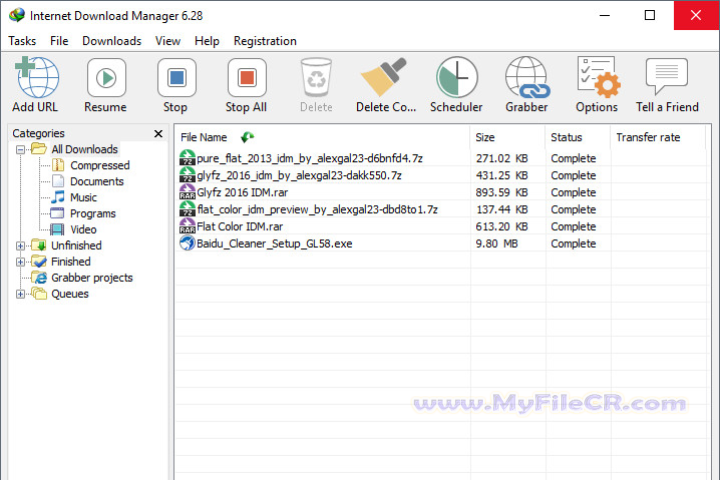
Task: Open the Scheduler clock icon
Action: point(456,77)
